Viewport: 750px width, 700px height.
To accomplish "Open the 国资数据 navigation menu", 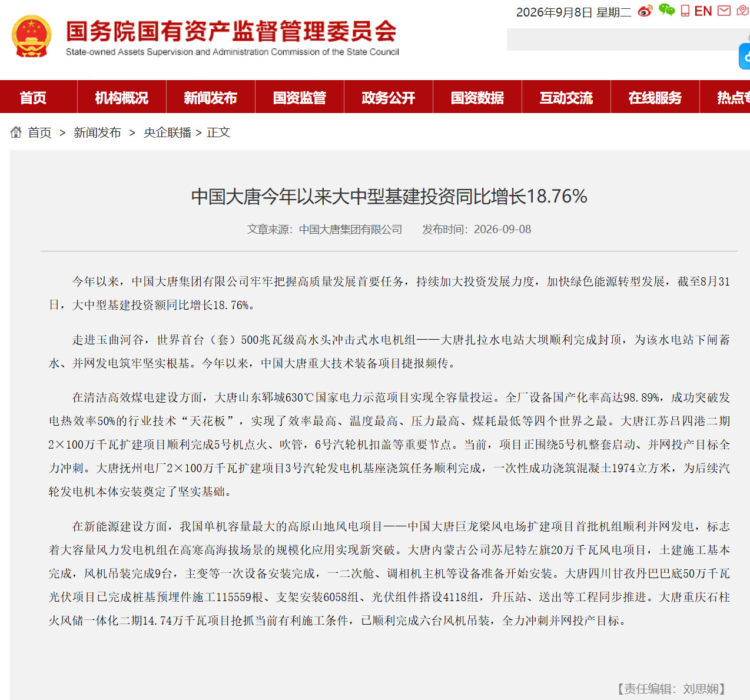I will pyautogui.click(x=477, y=98).
